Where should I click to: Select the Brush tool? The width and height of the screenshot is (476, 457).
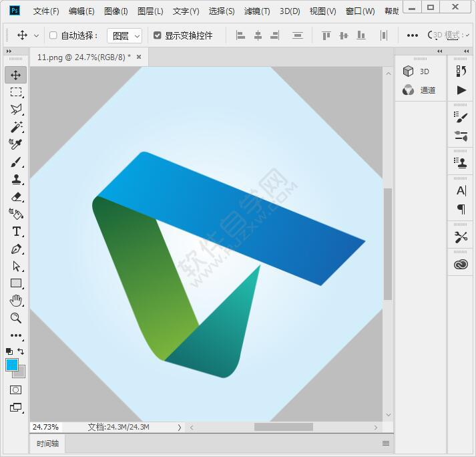pos(16,162)
